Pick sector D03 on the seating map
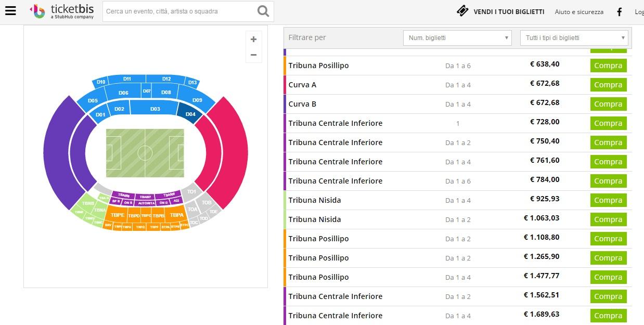 coord(155,108)
